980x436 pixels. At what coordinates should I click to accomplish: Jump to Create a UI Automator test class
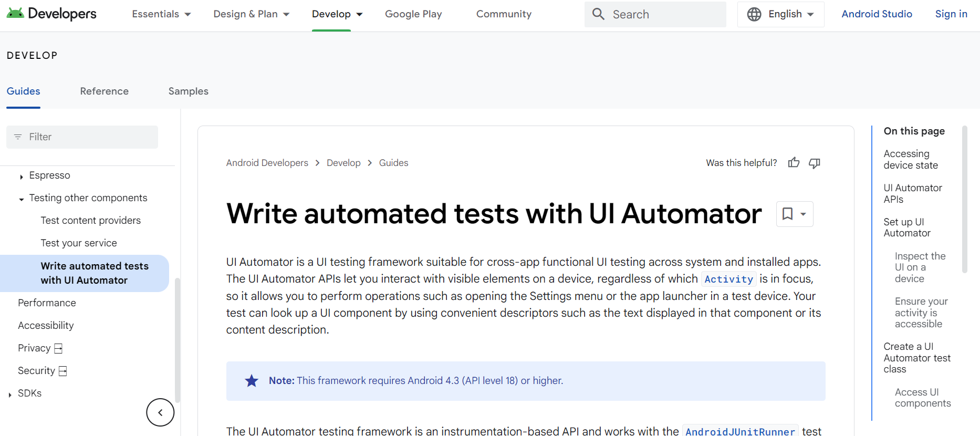click(x=917, y=358)
